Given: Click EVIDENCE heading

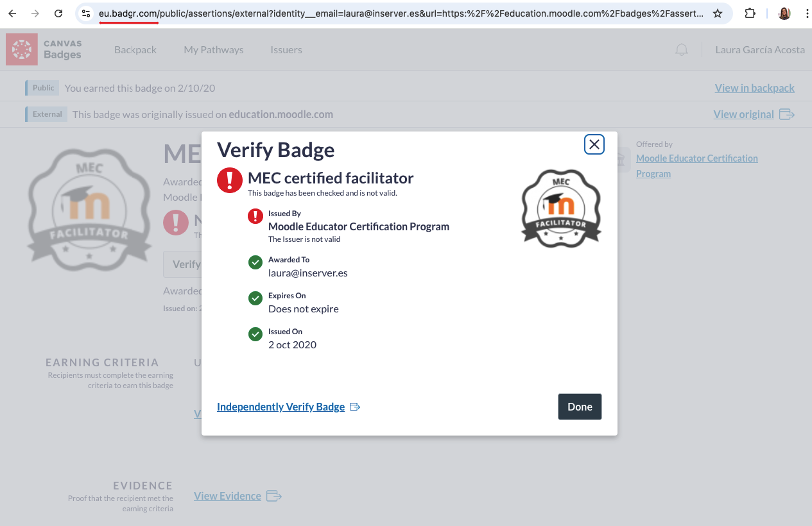Looking at the screenshot, I should point(143,486).
